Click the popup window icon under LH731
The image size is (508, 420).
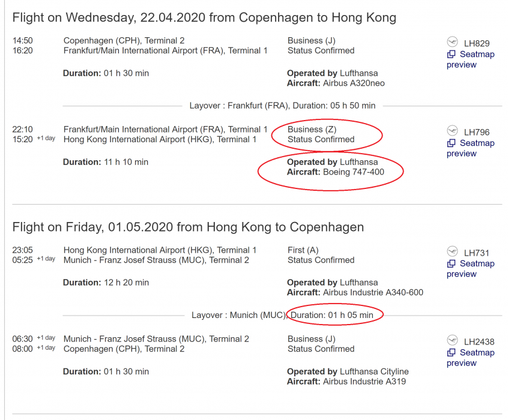452,264
